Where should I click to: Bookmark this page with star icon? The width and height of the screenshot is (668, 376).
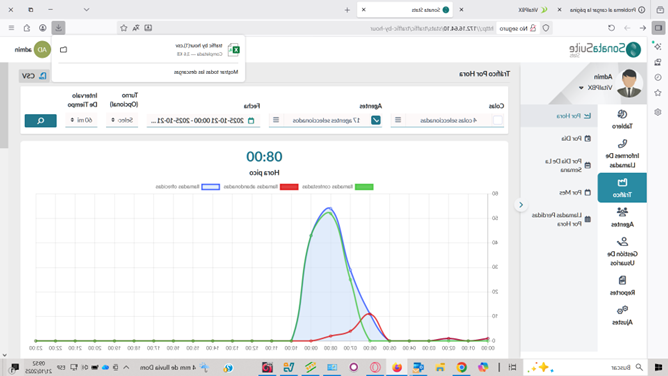point(124,28)
